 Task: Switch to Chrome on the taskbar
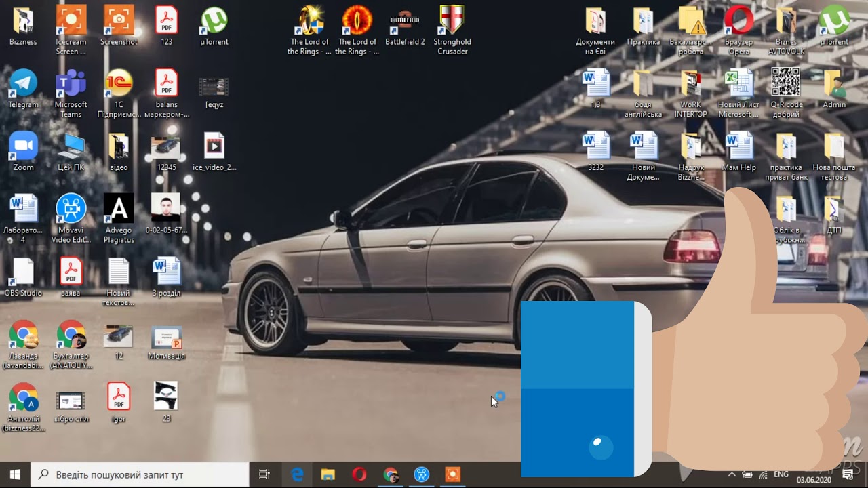pyautogui.click(x=391, y=474)
